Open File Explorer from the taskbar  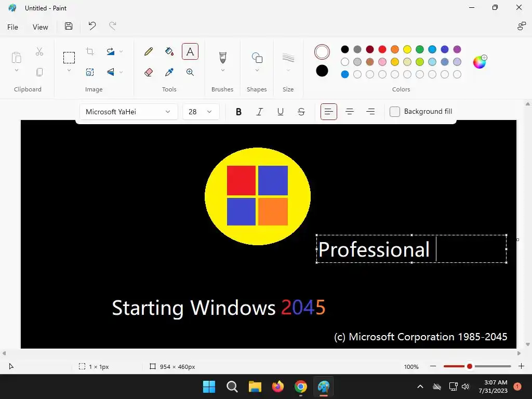click(x=255, y=387)
